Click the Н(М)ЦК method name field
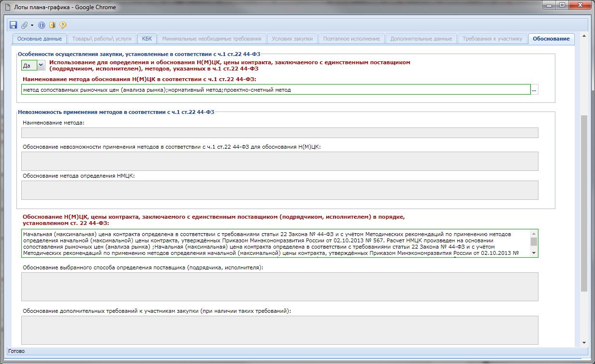The height and width of the screenshot is (364, 595). click(276, 90)
